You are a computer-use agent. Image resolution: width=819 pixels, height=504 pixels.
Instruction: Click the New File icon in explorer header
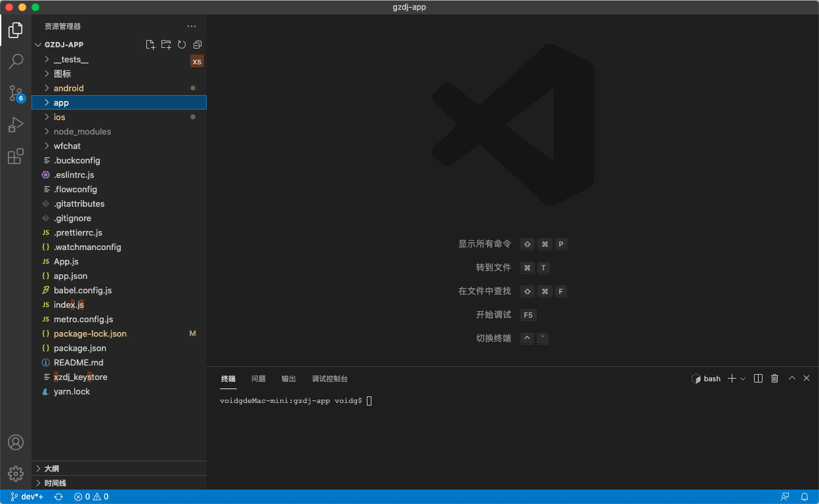pyautogui.click(x=150, y=45)
